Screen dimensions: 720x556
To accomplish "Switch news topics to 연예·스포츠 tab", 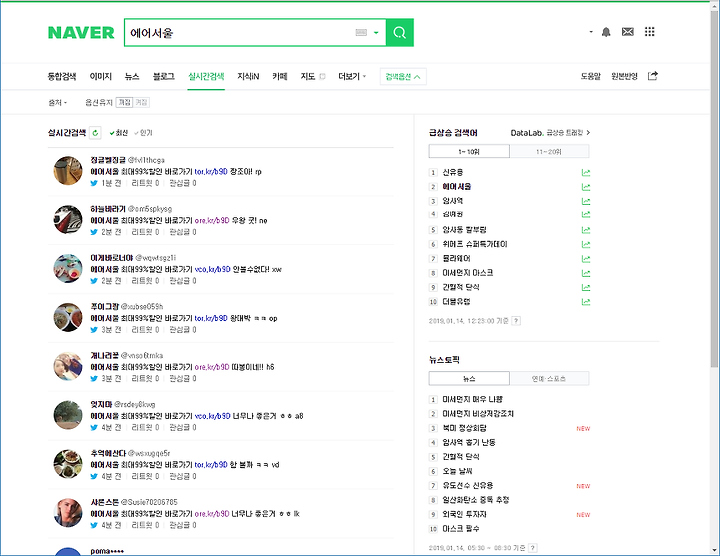I will click(x=549, y=378).
